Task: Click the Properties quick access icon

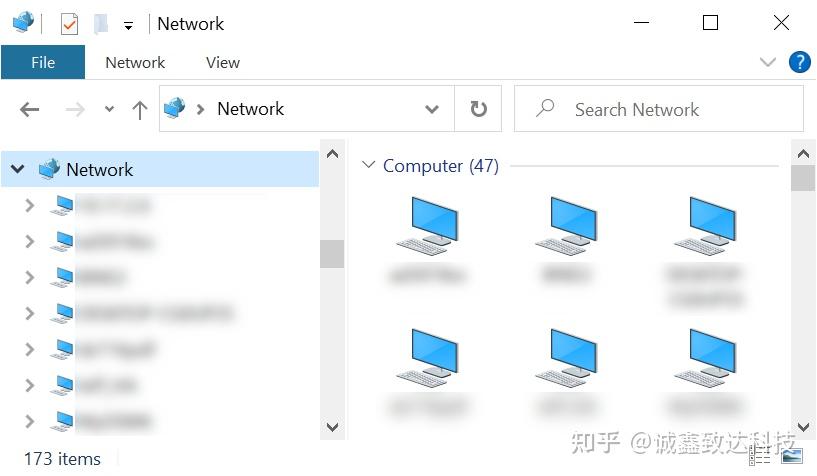Action: point(69,24)
